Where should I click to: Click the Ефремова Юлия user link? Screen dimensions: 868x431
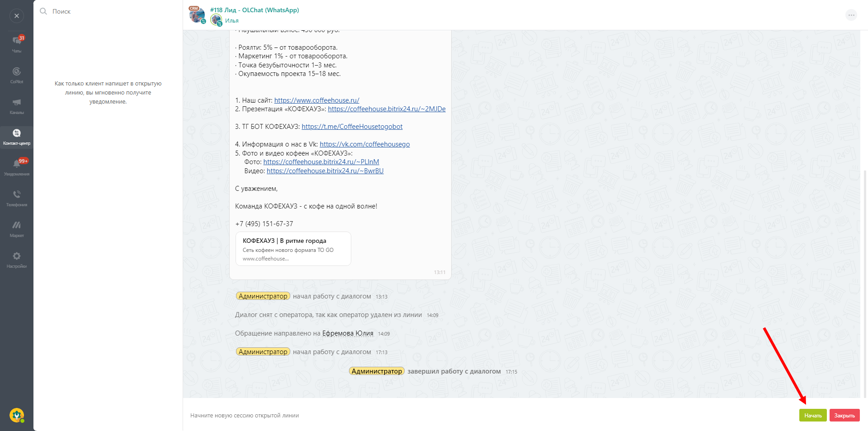348,333
